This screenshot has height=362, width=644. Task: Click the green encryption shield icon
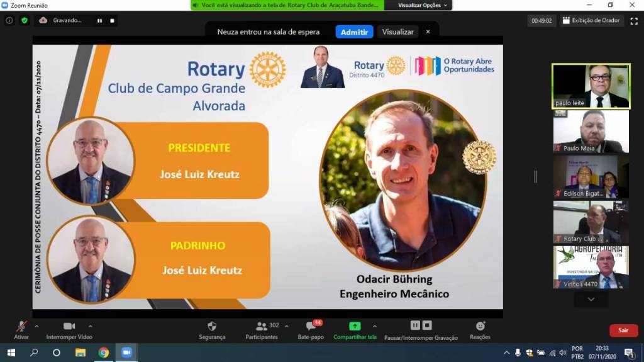pos(25,20)
